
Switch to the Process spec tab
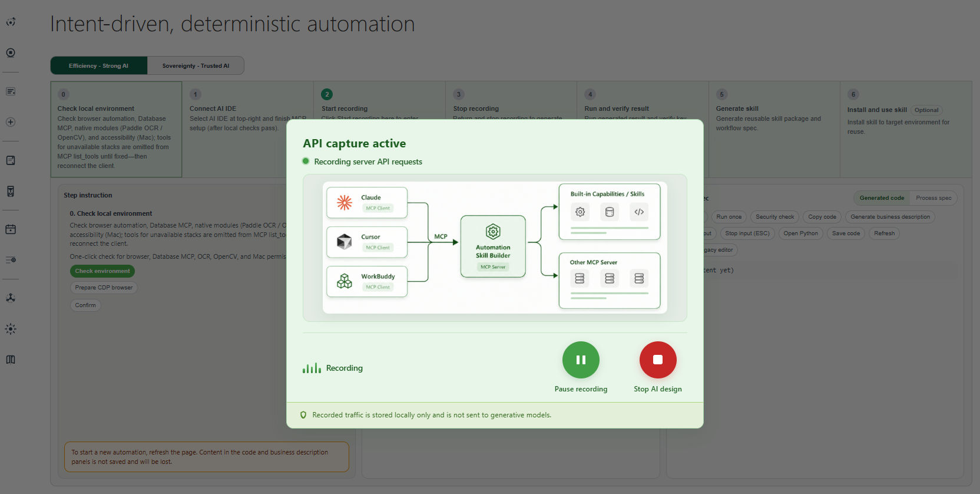click(933, 198)
